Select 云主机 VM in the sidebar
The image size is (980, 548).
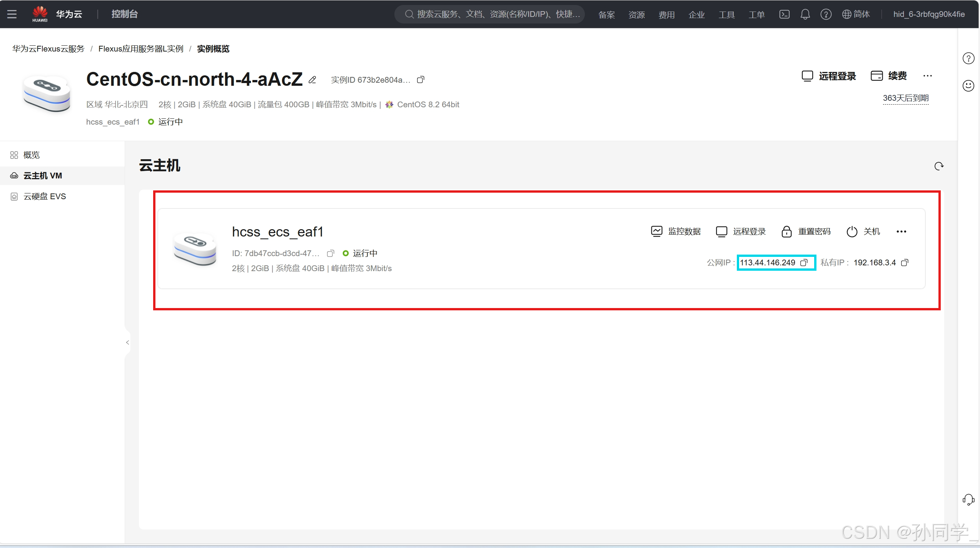[x=62, y=176]
